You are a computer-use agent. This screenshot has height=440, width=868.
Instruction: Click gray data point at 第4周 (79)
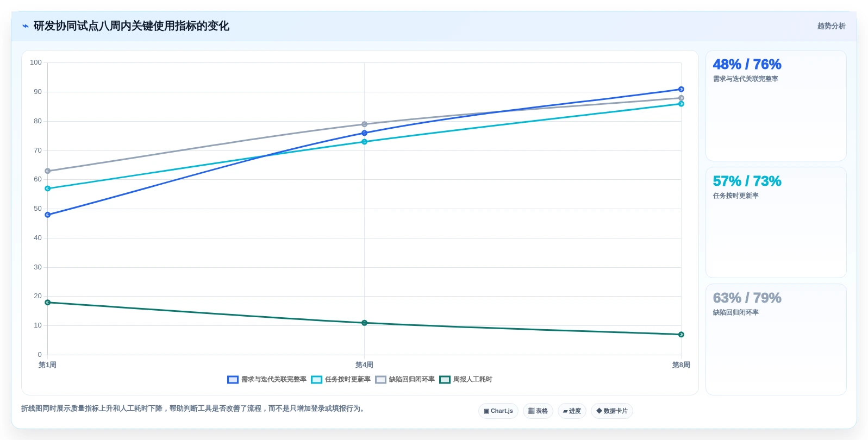[364, 124]
